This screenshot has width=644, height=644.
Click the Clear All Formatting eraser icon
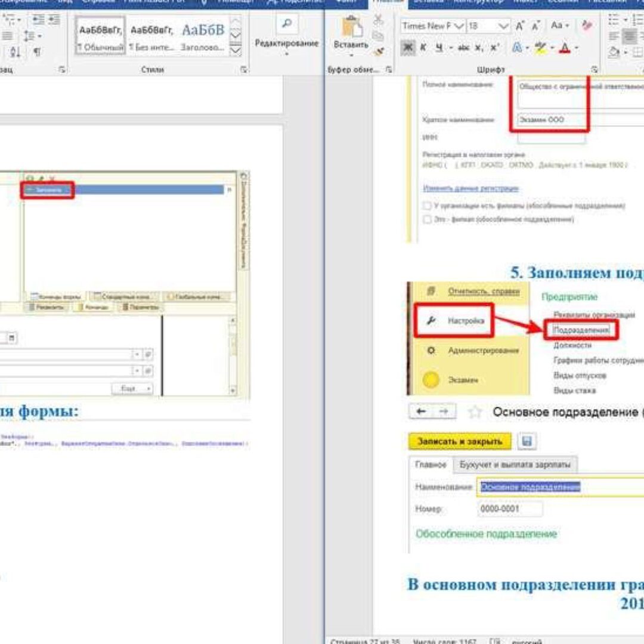[587, 26]
